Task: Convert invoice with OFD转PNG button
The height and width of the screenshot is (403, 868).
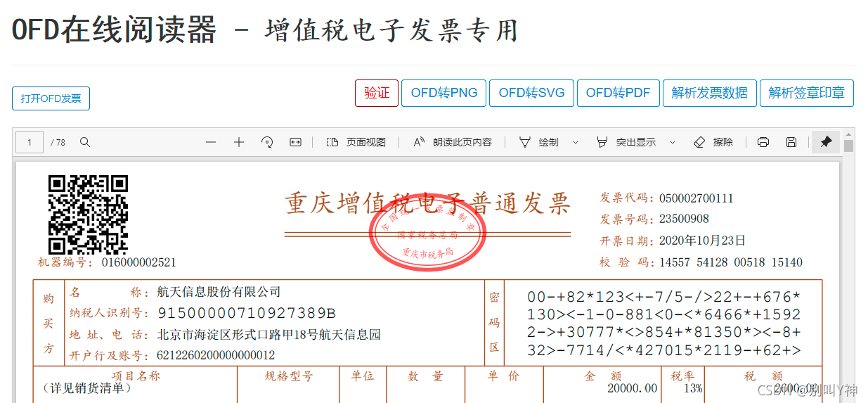Action: click(x=444, y=93)
